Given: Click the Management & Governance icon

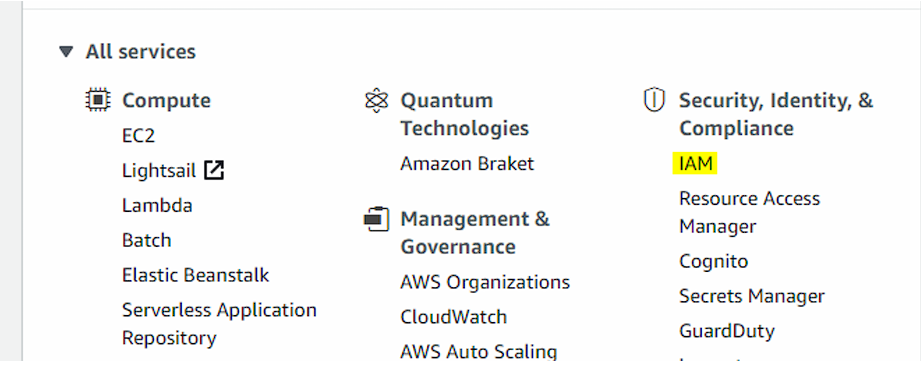Looking at the screenshot, I should click(376, 219).
